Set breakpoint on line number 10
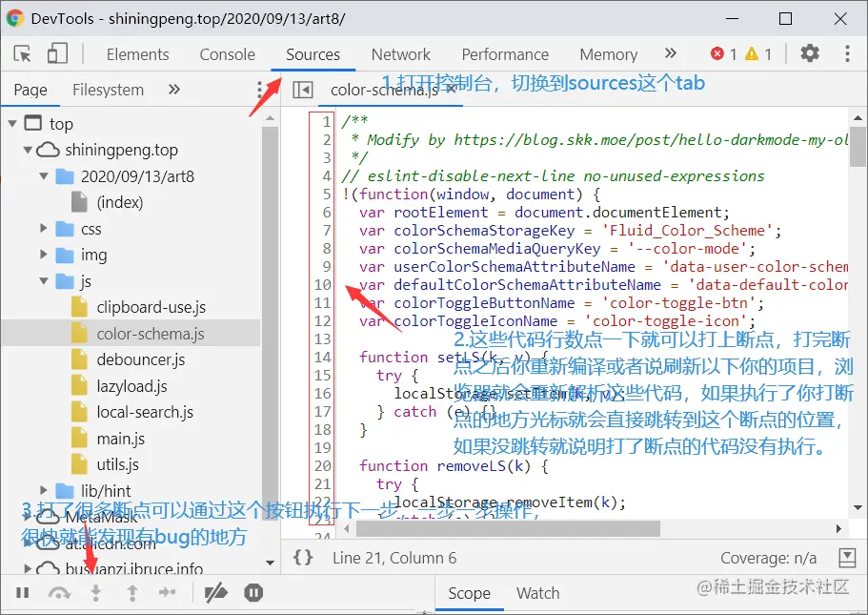 pyautogui.click(x=323, y=285)
